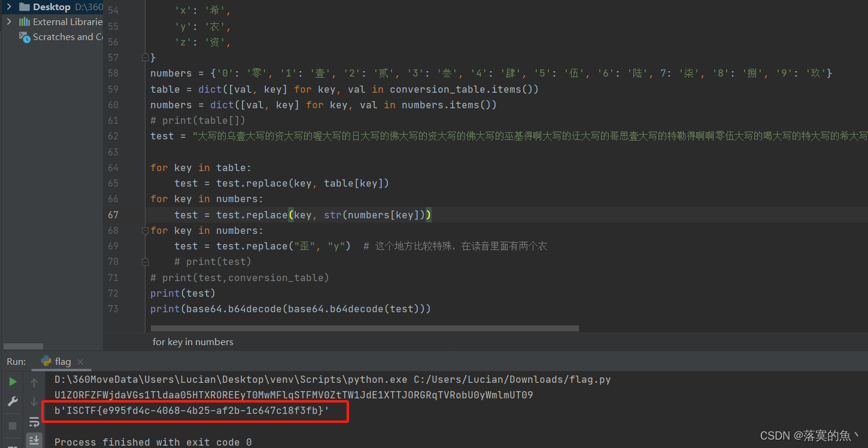The width and height of the screenshot is (868, 448).
Task: Collapse the code block at line 57
Action: tap(145, 57)
